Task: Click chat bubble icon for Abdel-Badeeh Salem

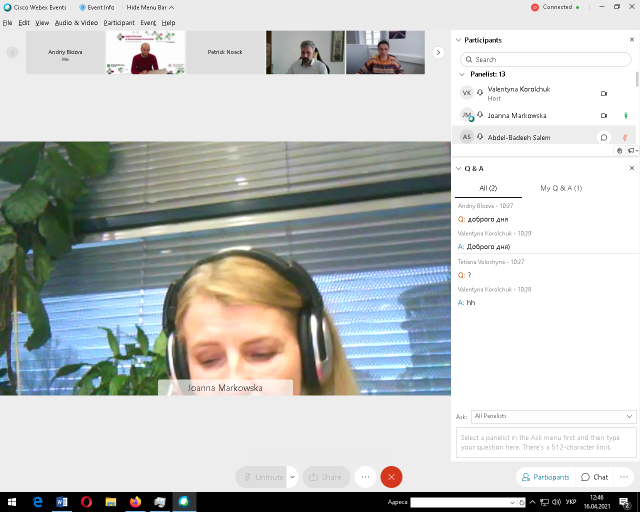Action: click(604, 138)
